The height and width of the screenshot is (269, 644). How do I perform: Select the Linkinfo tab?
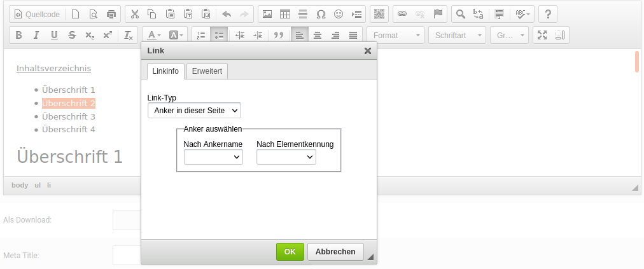pyautogui.click(x=165, y=71)
